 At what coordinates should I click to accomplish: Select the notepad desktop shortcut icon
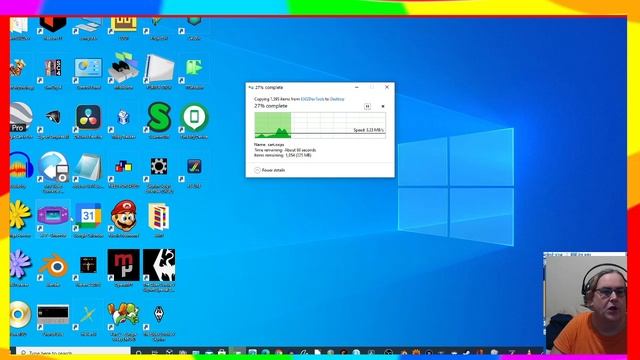coord(88,167)
